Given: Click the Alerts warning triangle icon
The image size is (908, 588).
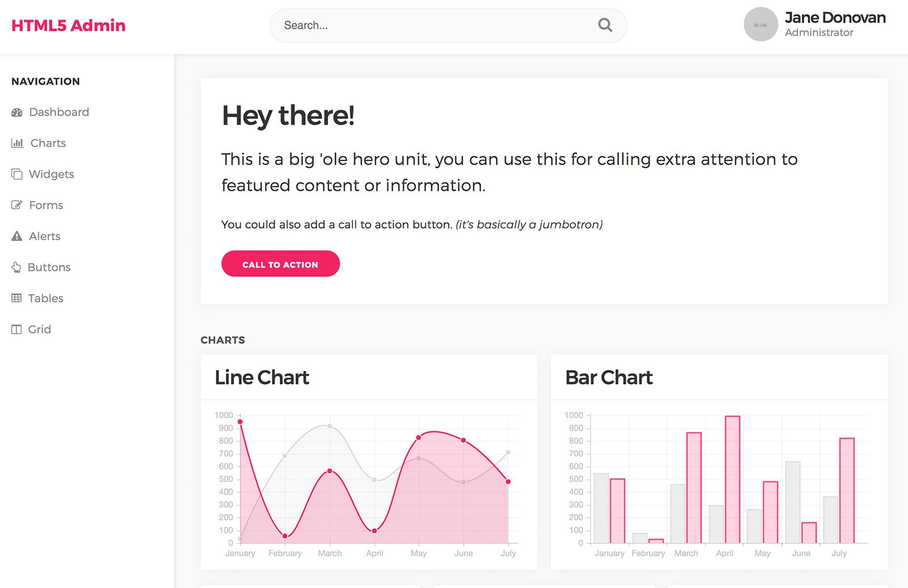Looking at the screenshot, I should click(17, 236).
